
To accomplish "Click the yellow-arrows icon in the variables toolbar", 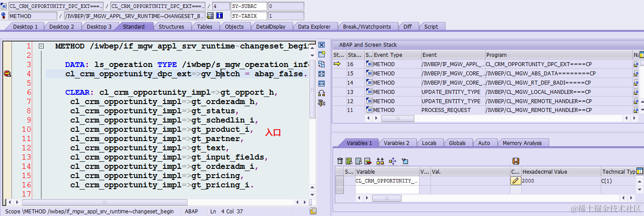I will (380, 161).
